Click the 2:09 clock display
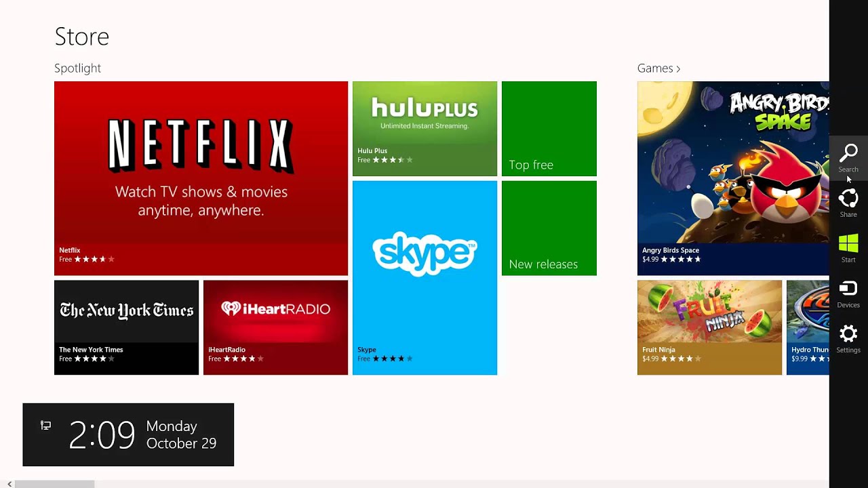This screenshot has width=868, height=488. (x=102, y=434)
